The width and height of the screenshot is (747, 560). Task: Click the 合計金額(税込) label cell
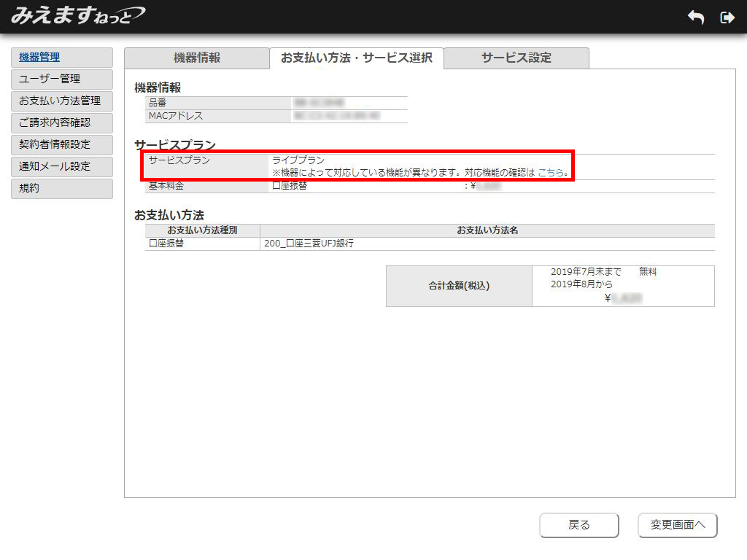[x=459, y=286]
